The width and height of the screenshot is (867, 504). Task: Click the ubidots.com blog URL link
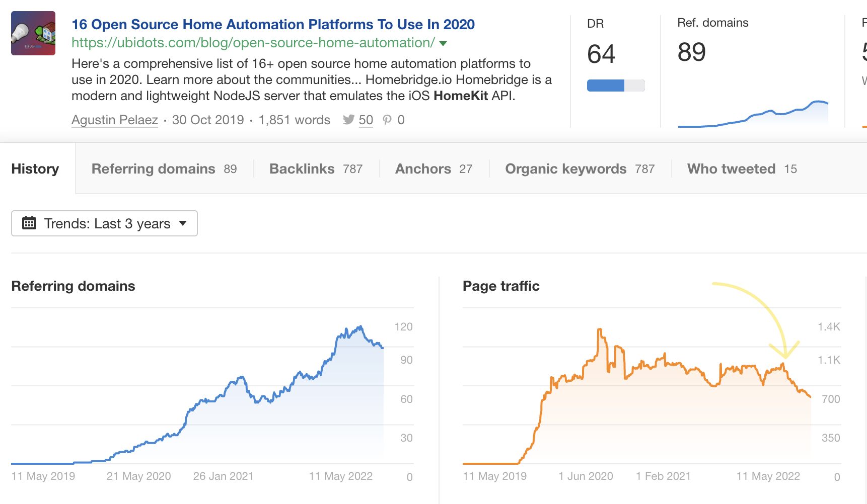coord(252,43)
